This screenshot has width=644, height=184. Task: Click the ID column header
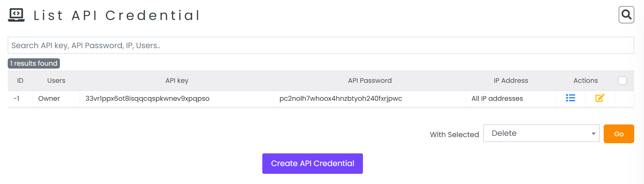click(x=20, y=81)
